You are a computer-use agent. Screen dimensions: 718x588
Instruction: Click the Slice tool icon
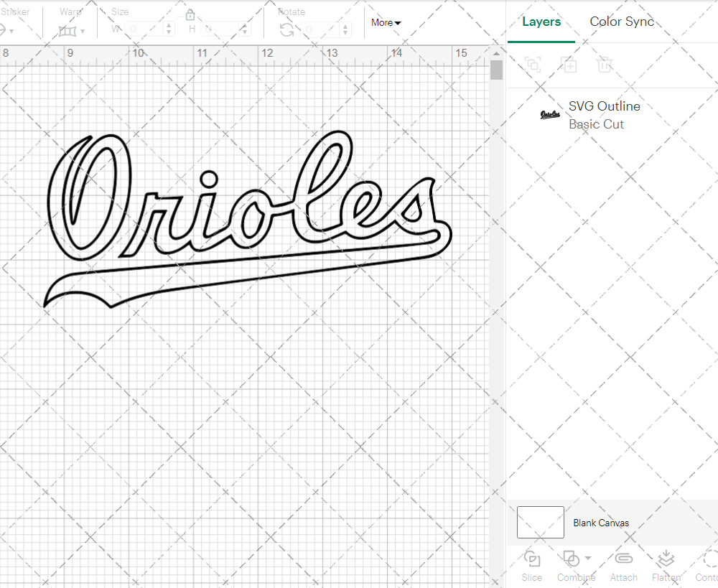532,559
